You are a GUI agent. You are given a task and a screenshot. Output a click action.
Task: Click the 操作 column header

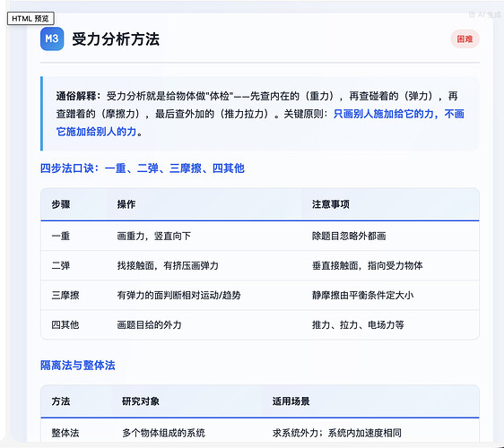126,204
